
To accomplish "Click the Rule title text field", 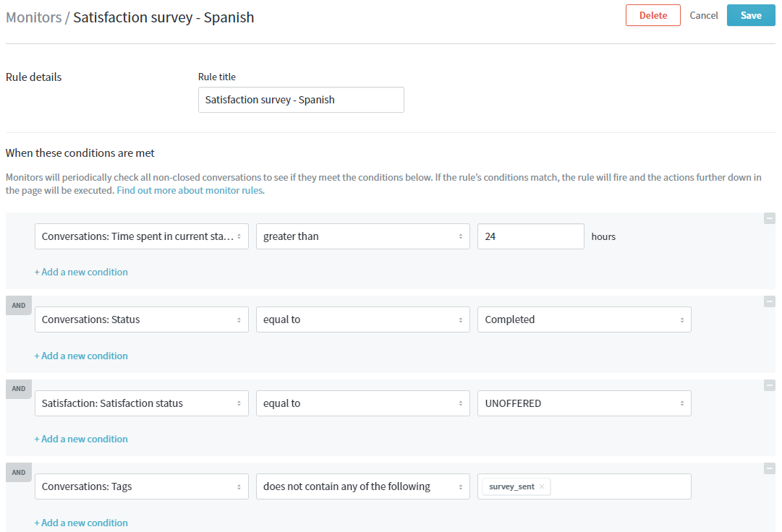I will click(x=301, y=100).
